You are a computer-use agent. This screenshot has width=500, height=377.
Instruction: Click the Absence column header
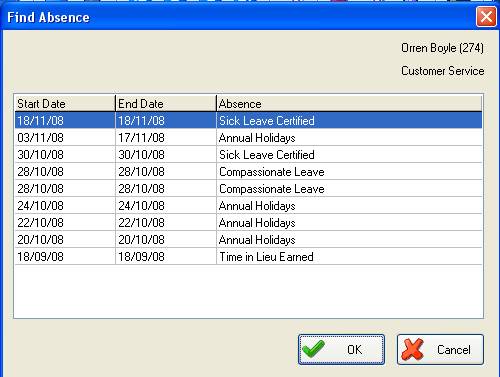[349, 104]
